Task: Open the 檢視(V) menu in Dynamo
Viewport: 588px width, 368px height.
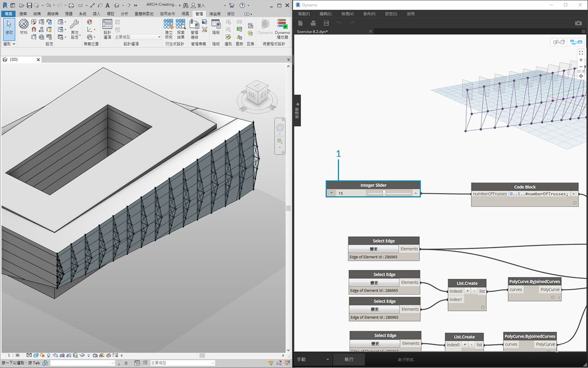Action: (347, 14)
